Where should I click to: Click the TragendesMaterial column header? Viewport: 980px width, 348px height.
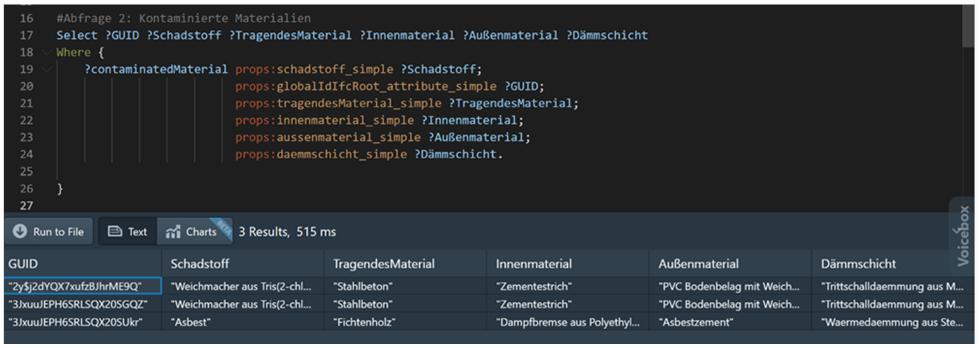click(x=384, y=264)
